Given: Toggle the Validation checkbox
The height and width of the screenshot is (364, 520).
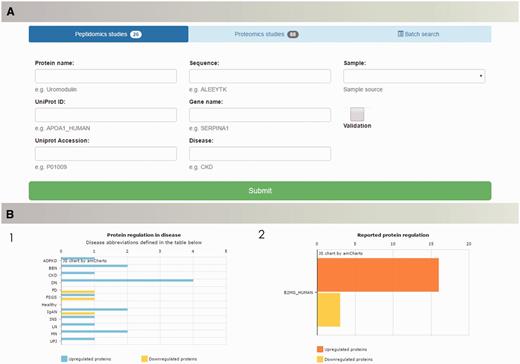Looking at the screenshot, I should coord(357,114).
